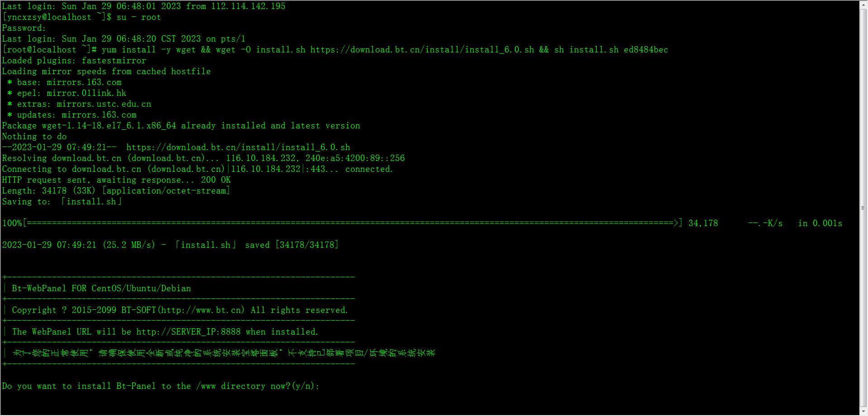Click the login IP address 112.114.142.195
This screenshot has width=868, height=416.
tap(248, 6)
